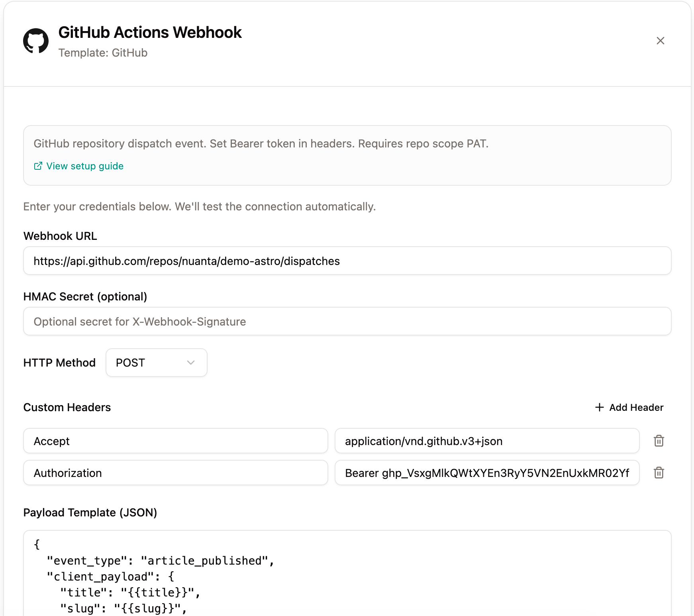Close the GitHub Actions Webhook dialog
Image resolution: width=694 pixels, height=616 pixels.
tap(661, 41)
